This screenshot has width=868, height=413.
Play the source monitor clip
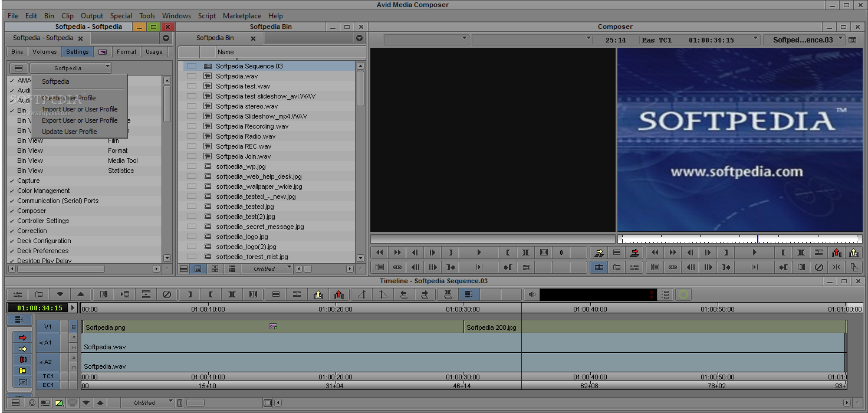(x=479, y=253)
